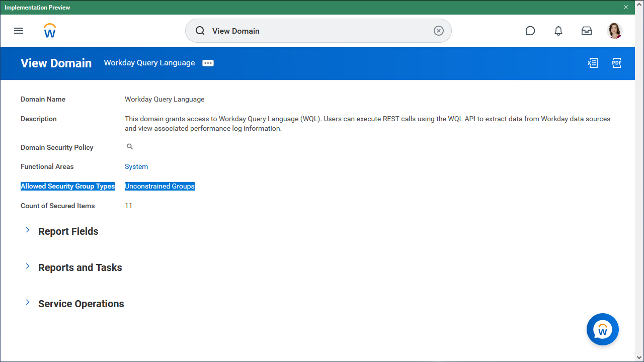
Task: Open the System functional area link
Action: click(x=136, y=166)
